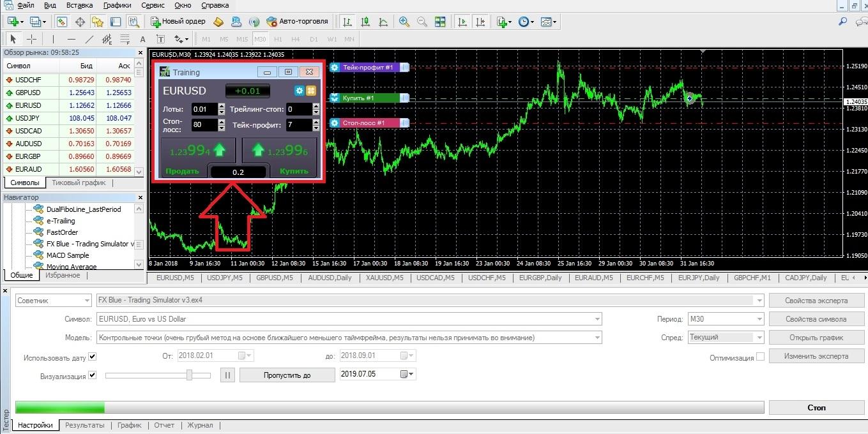Switch to the Результаты tab
The width and height of the screenshot is (868, 434).
[x=84, y=425]
